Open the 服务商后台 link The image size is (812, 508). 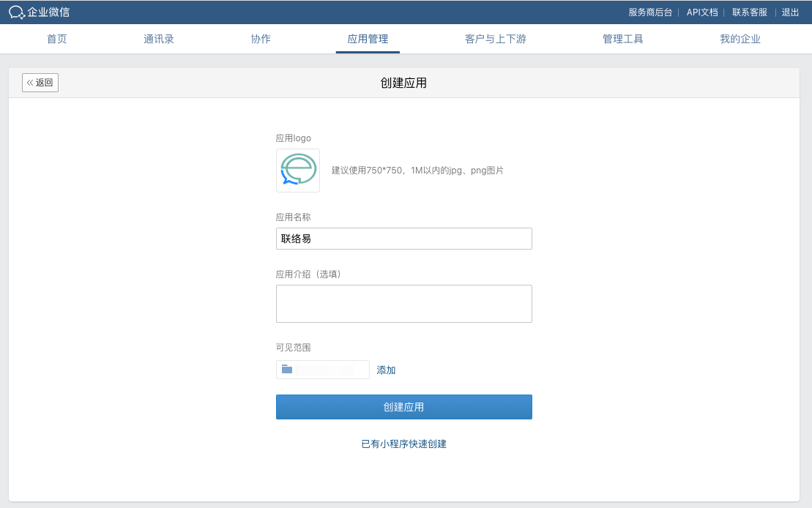[650, 12]
